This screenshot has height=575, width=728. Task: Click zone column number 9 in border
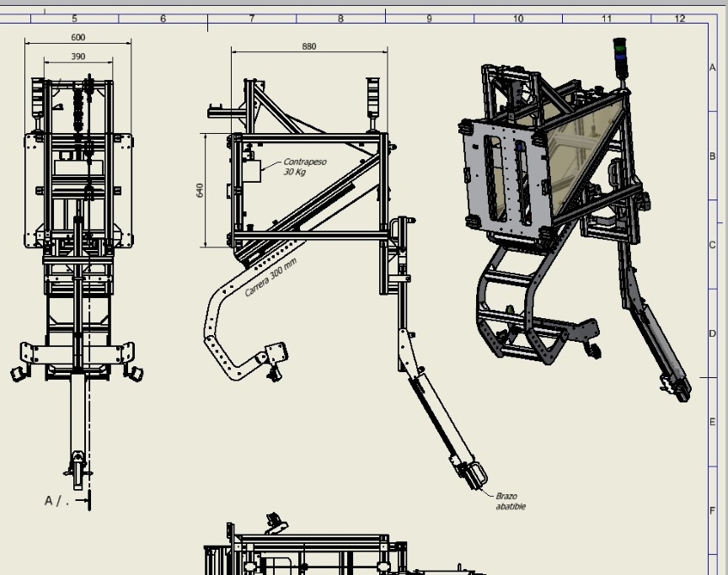[429, 19]
